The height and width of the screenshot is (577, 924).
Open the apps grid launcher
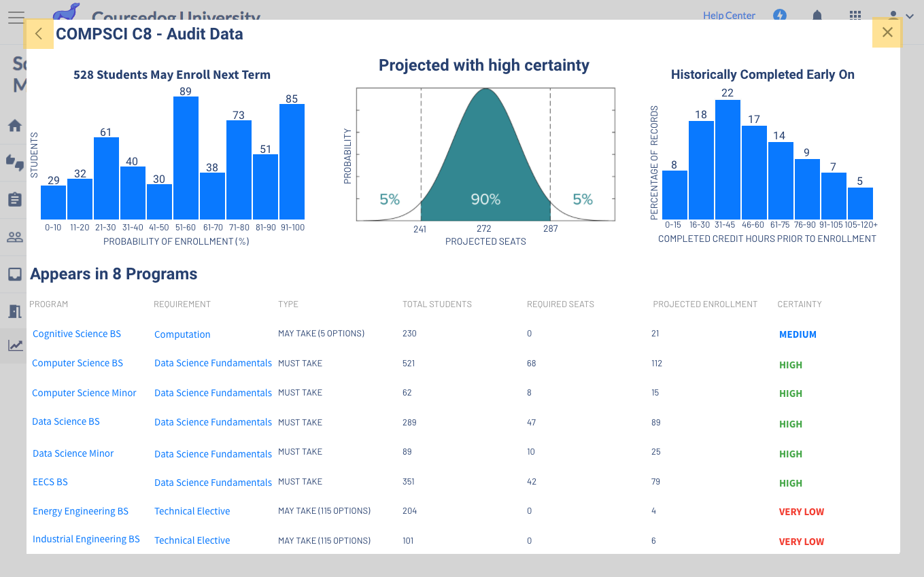pyautogui.click(x=855, y=15)
